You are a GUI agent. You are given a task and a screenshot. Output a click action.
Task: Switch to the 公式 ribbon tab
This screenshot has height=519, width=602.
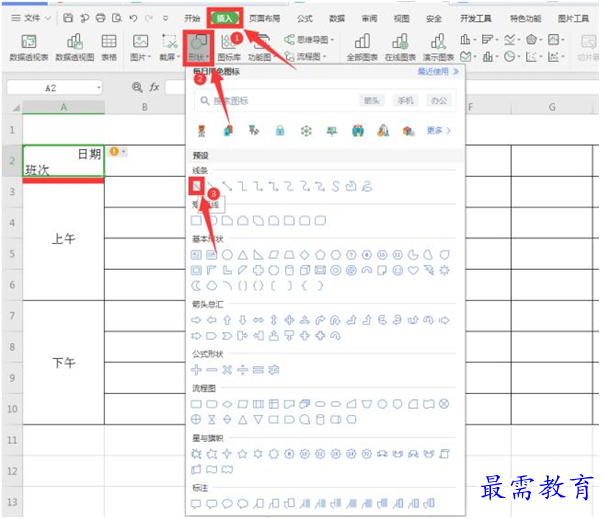click(x=304, y=18)
